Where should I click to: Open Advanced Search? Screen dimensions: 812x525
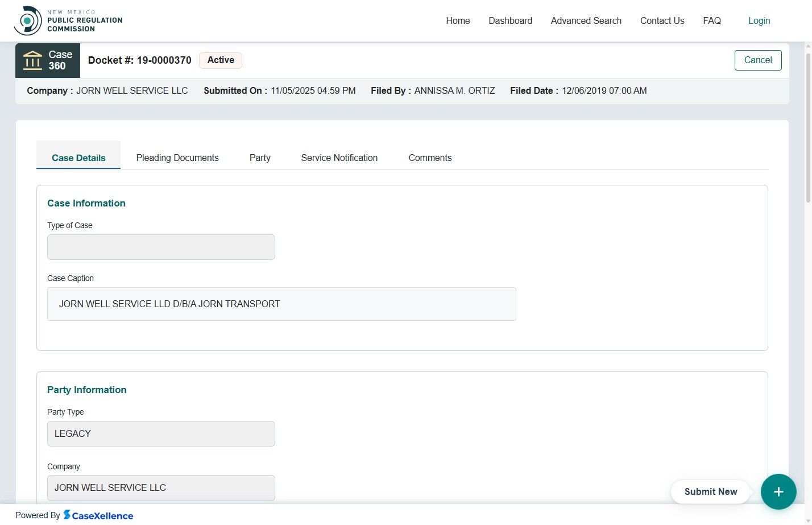click(586, 20)
